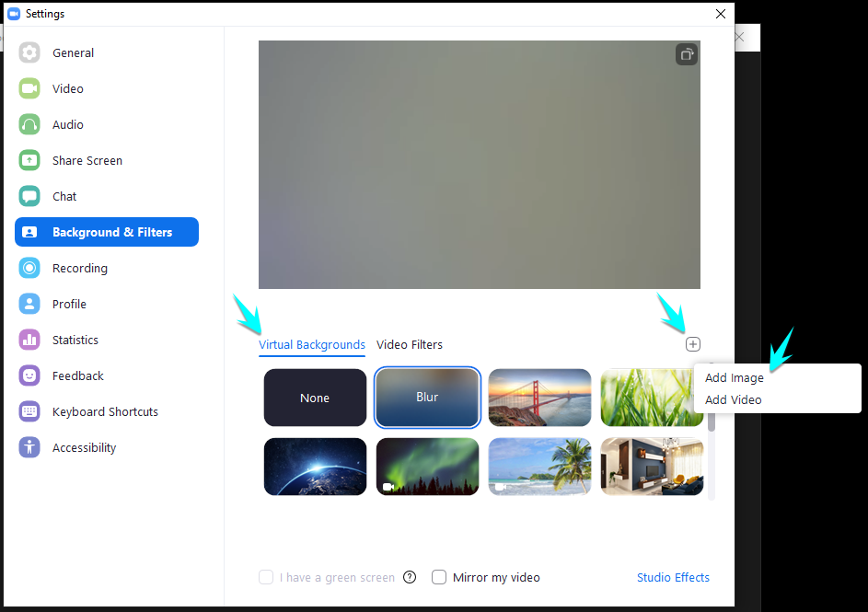The height and width of the screenshot is (612, 868).
Task: Open the Studio Effects panel
Action: tap(673, 577)
